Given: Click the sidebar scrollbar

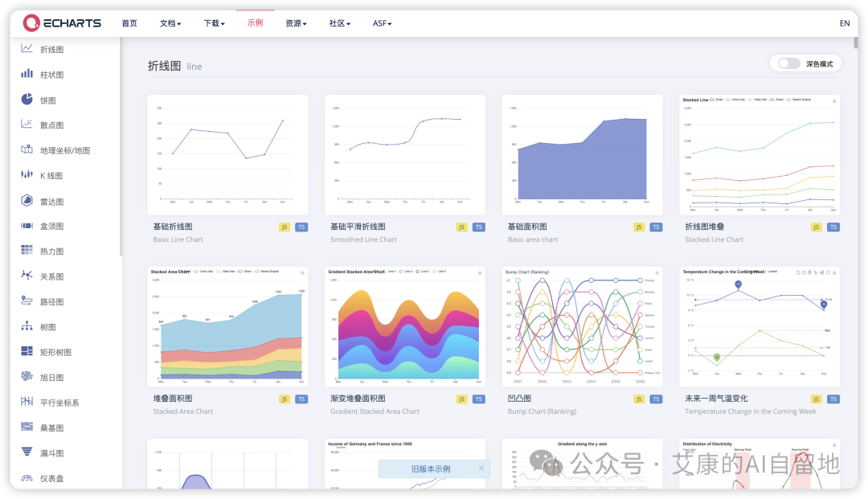Looking at the screenshot, I should pyautogui.click(x=121, y=146).
